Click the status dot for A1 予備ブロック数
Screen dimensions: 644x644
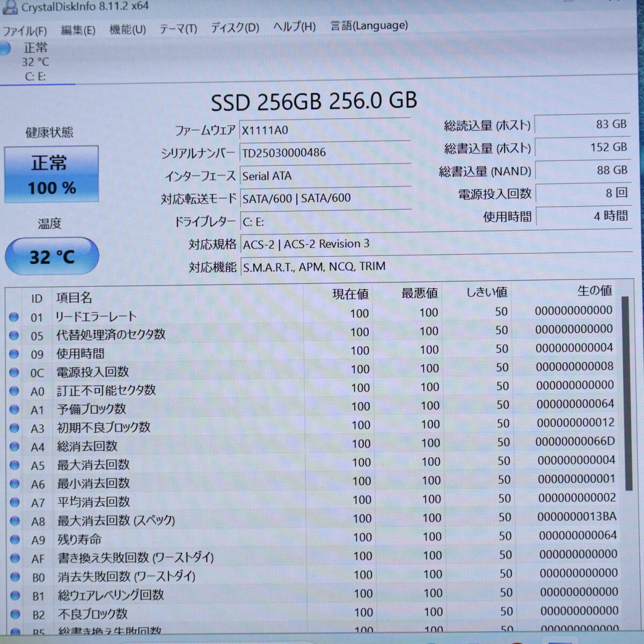click(14, 409)
